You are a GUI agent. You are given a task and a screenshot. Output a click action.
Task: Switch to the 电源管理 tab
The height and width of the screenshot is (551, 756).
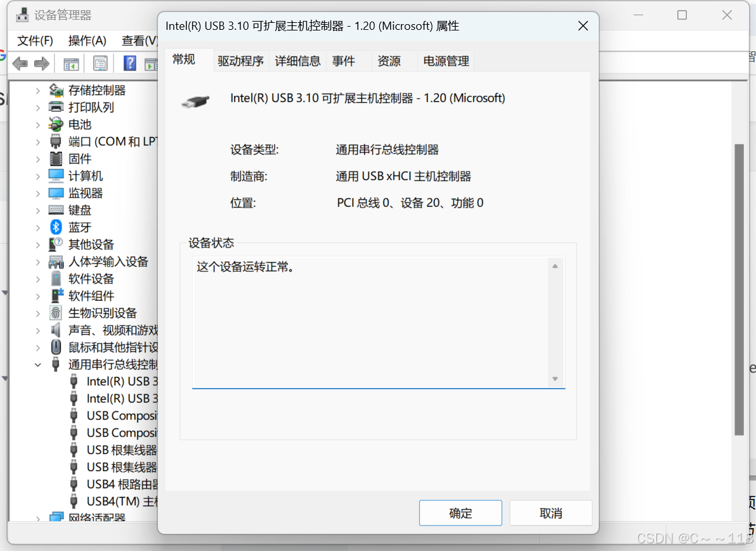click(x=446, y=61)
